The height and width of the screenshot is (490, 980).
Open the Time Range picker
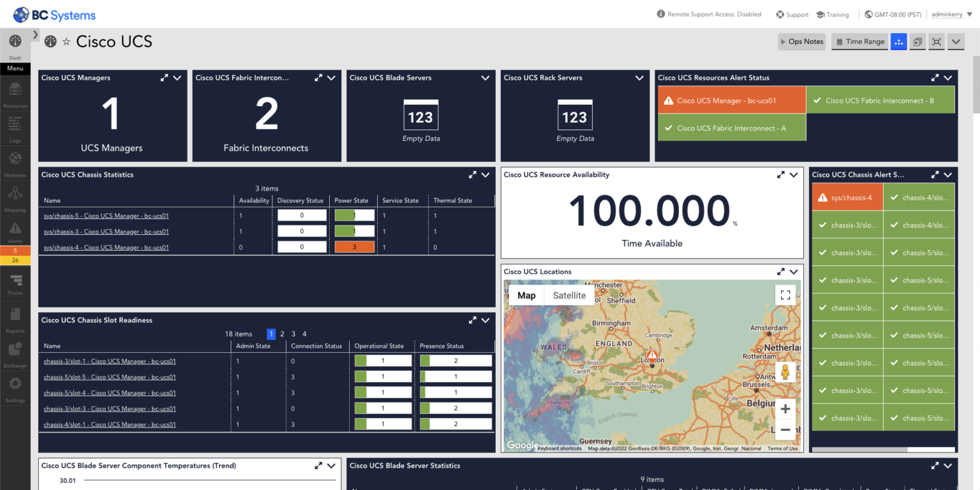859,41
